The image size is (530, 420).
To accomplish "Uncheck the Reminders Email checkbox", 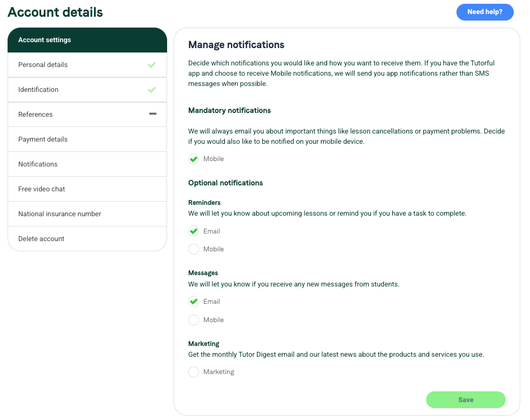I will (x=194, y=231).
